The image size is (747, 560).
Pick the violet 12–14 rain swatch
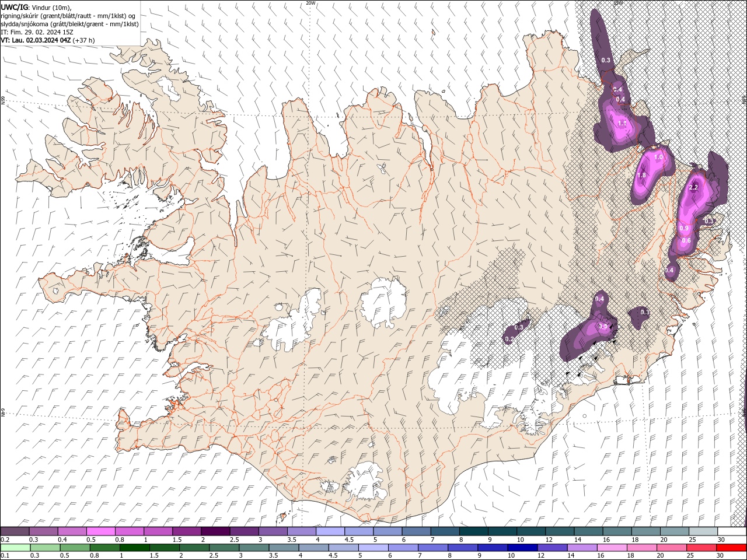(552, 548)
